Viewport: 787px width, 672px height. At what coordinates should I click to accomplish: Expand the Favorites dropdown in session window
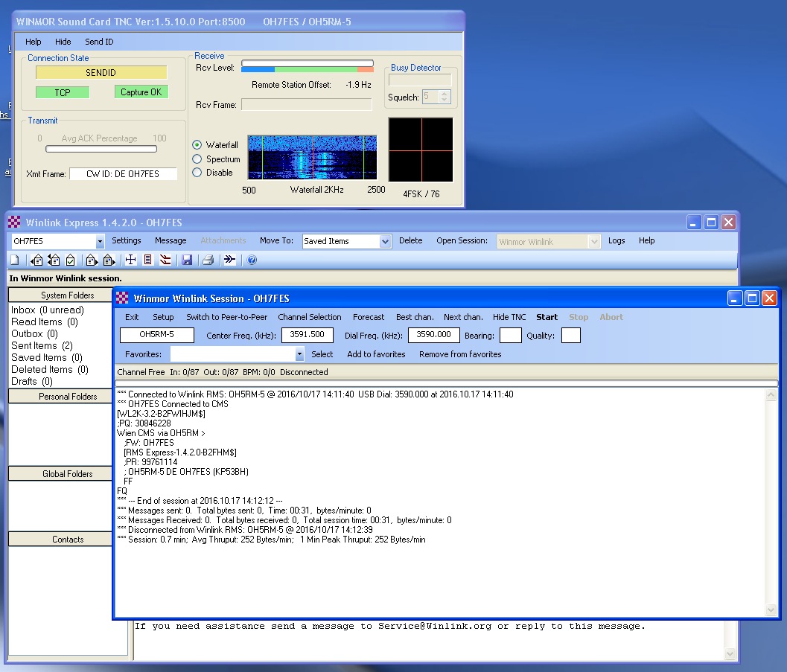[299, 354]
